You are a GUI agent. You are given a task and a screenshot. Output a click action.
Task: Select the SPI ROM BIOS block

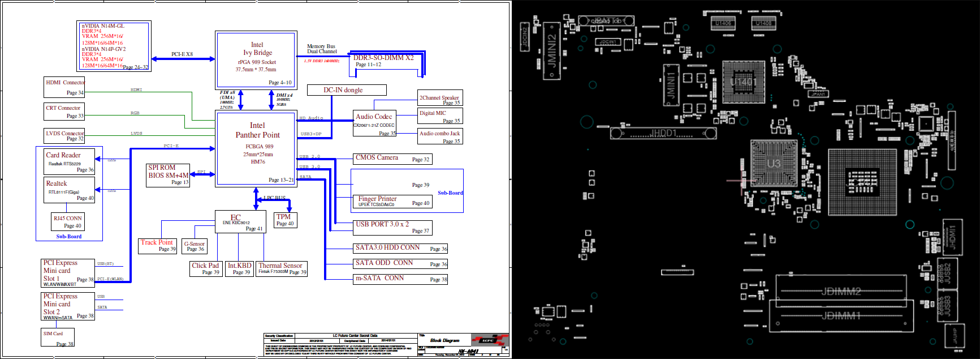point(168,175)
